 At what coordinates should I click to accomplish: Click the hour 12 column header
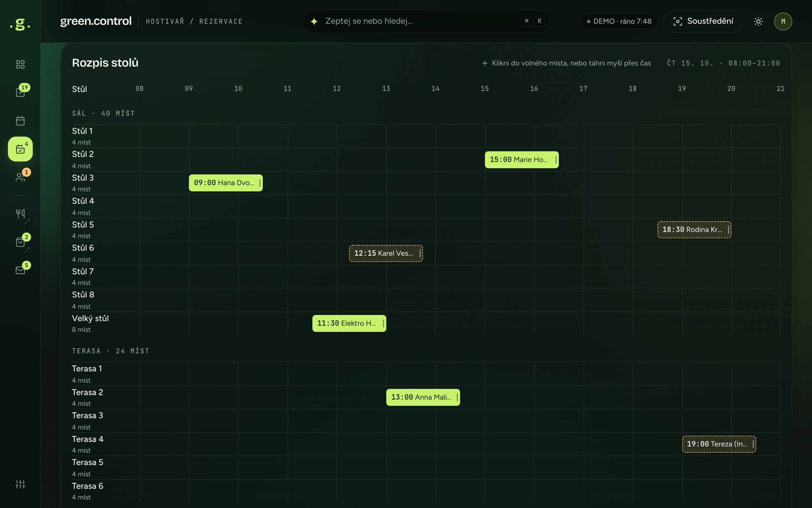pos(337,89)
